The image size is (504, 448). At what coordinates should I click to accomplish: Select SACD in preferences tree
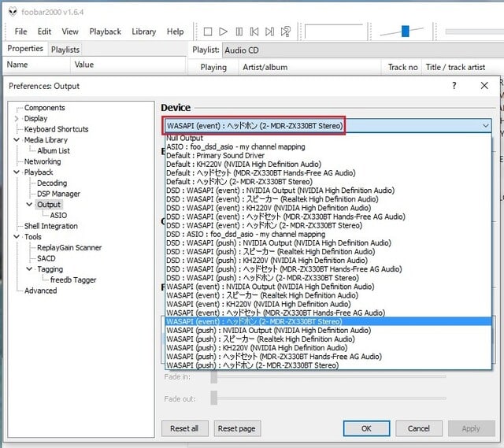tap(46, 258)
